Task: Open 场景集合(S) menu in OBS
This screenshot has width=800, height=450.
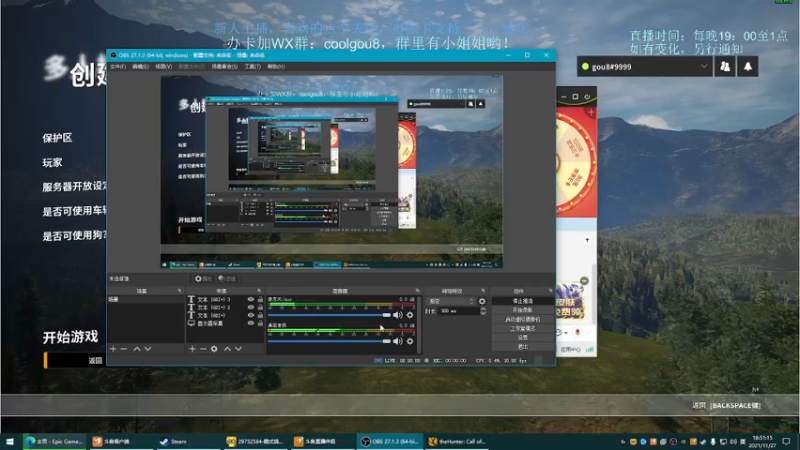Action: pos(224,66)
